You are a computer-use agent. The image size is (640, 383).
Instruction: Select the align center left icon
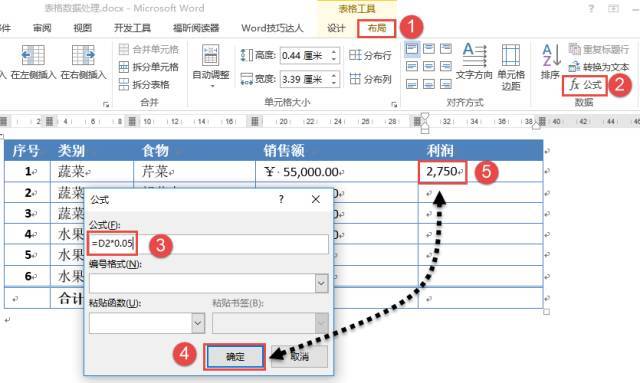point(412,66)
